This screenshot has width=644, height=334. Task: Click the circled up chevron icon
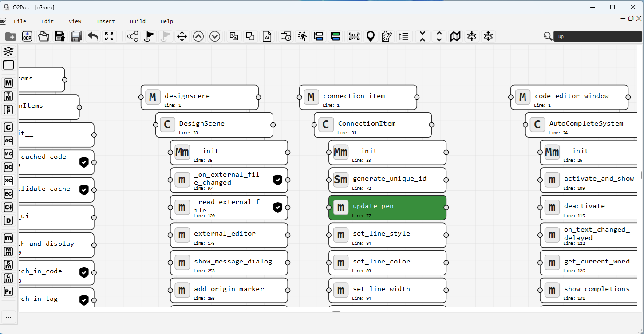point(198,36)
